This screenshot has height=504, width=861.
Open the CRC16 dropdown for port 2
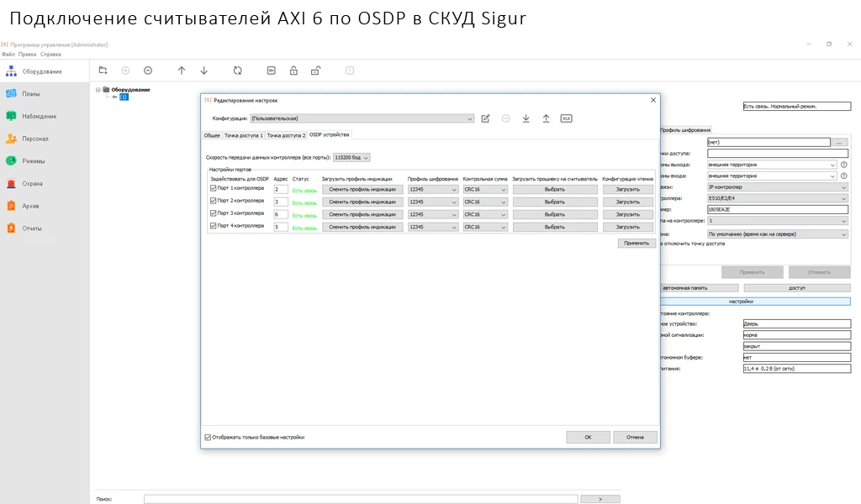[x=485, y=202]
